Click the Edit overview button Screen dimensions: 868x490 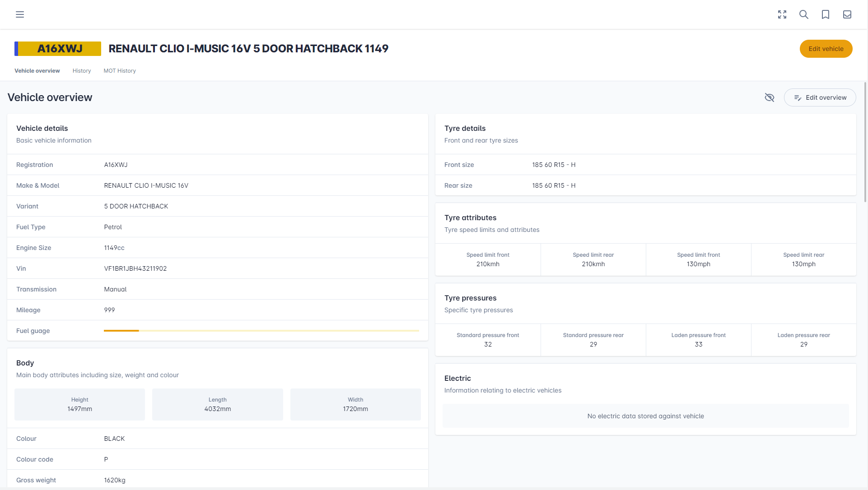[x=820, y=97]
